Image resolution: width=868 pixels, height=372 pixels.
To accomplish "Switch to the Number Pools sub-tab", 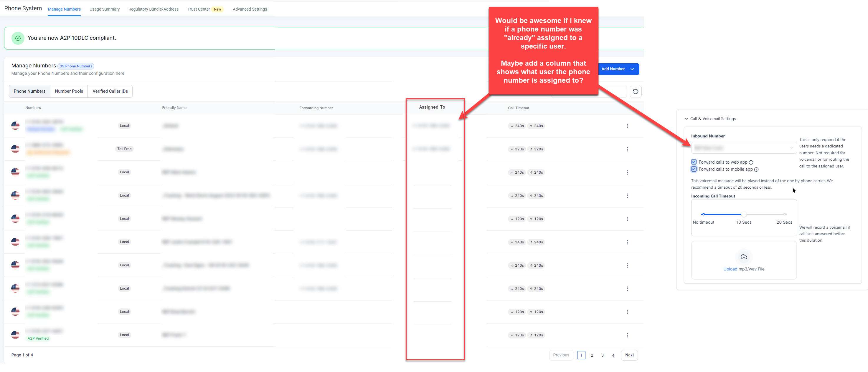I will click(x=69, y=91).
